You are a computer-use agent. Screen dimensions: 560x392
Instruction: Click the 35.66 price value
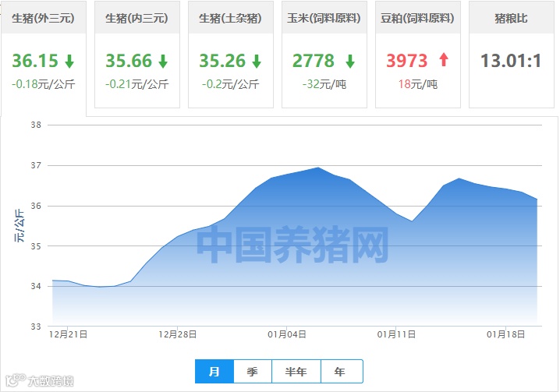[129, 61]
